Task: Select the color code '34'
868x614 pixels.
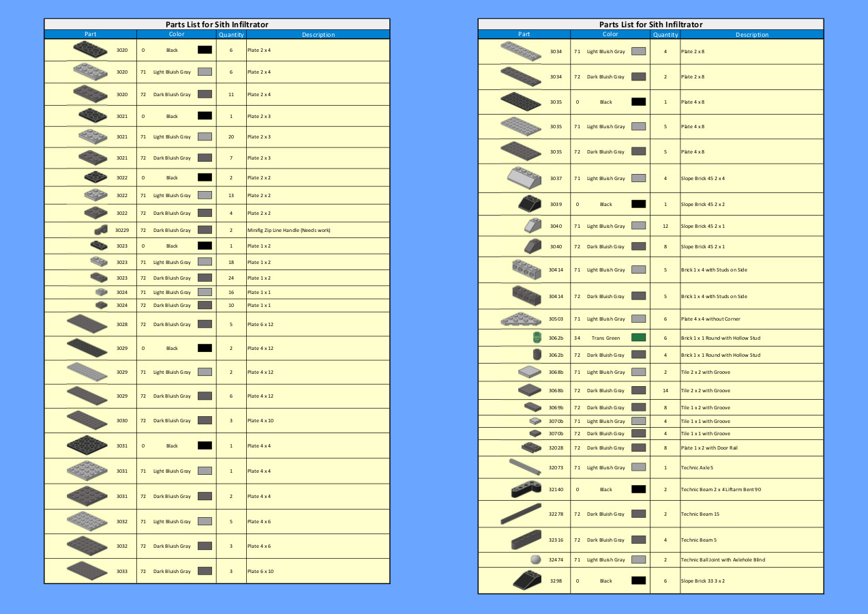Action: [x=577, y=338]
